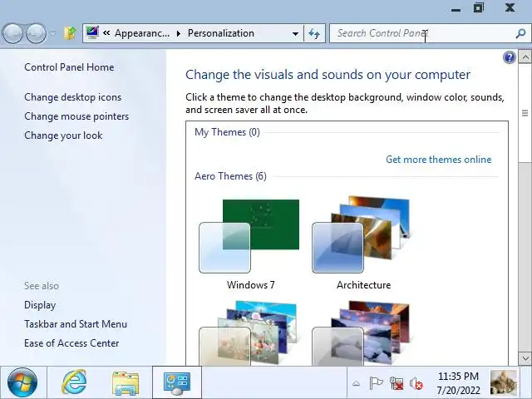Open Ease of Access Center link

tap(71, 343)
